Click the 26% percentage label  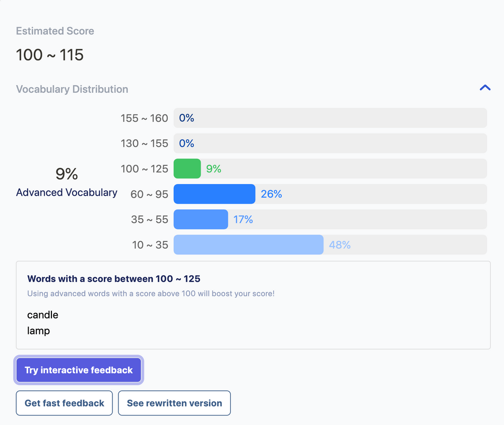pos(271,194)
